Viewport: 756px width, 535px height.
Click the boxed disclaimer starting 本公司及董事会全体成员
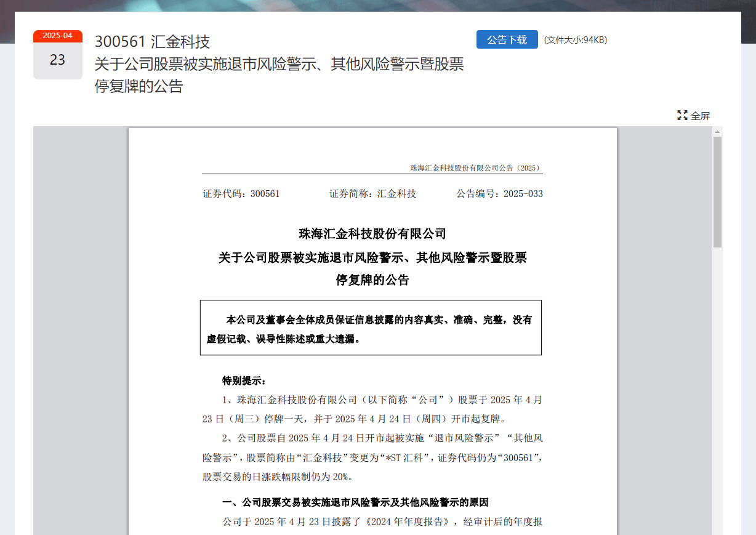[371, 328]
